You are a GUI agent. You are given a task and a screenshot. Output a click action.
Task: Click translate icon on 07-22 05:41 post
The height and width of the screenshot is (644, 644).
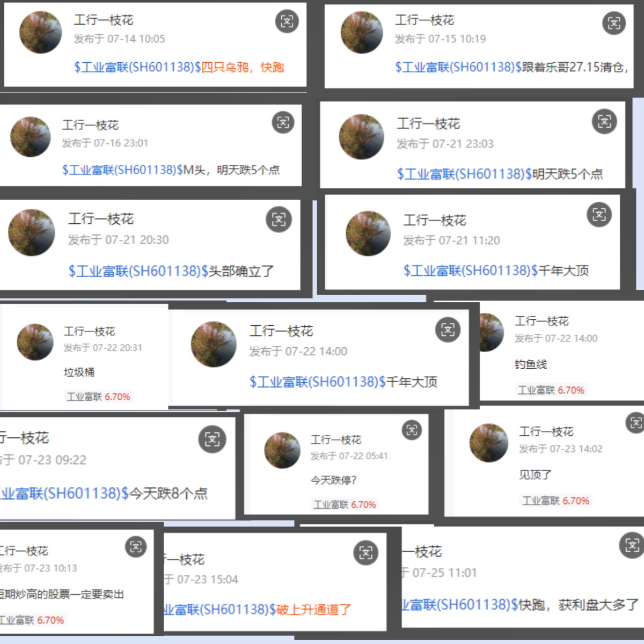(412, 430)
